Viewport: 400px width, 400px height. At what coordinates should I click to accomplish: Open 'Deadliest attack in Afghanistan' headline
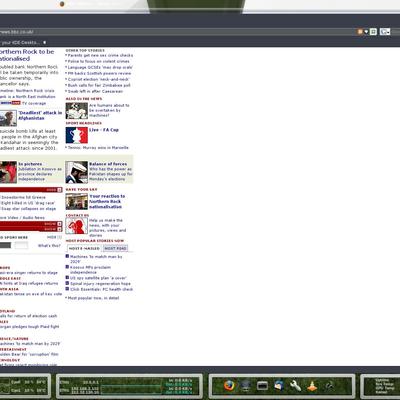click(40, 115)
